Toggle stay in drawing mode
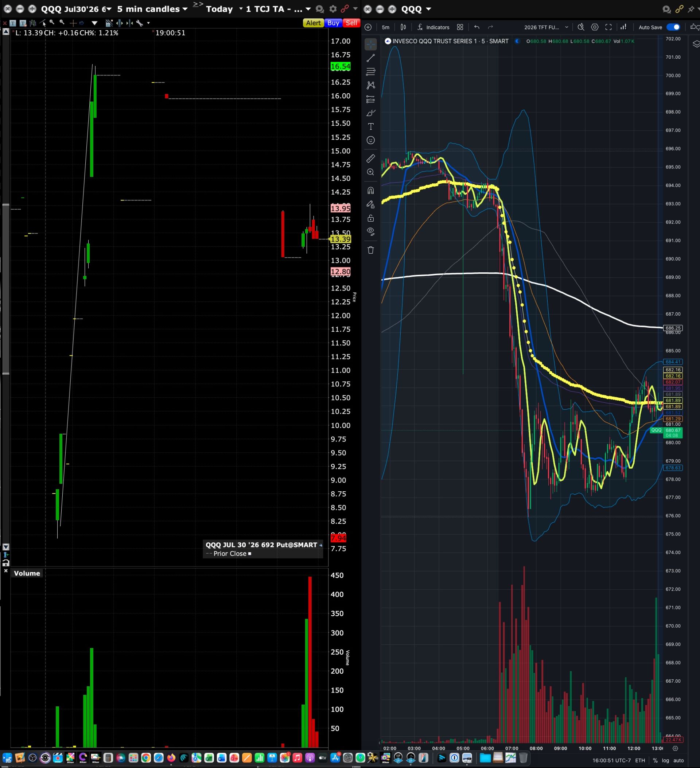The image size is (700, 768). pyautogui.click(x=370, y=204)
